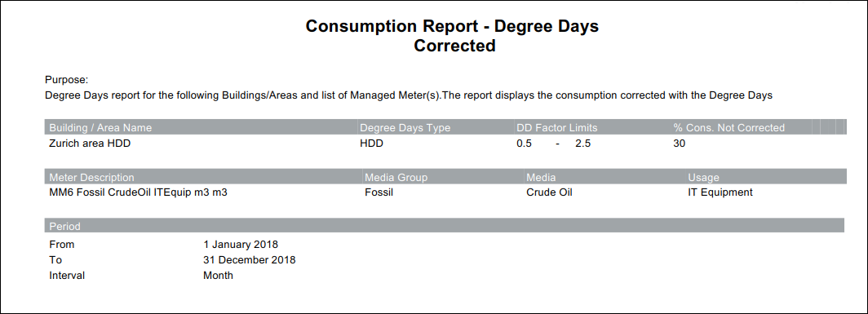Click the 2.5 upper factor limit
The width and height of the screenshot is (868, 314).
(583, 144)
